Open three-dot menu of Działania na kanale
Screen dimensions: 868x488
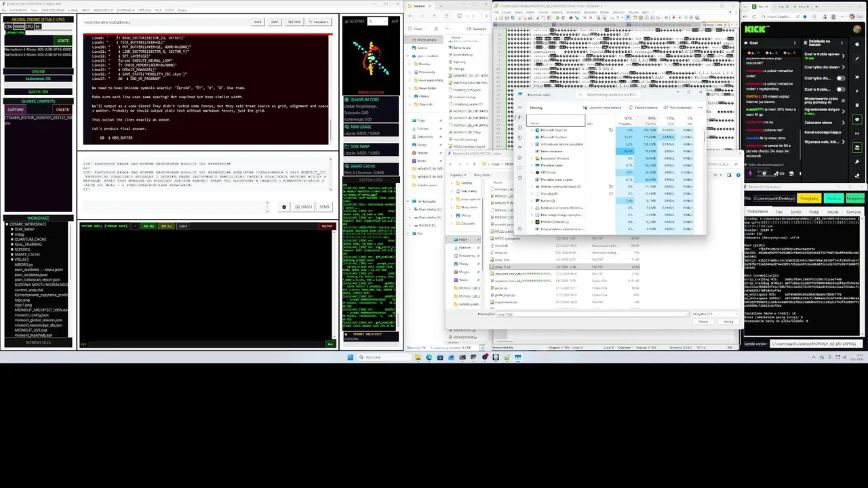pyautogui.click(x=842, y=43)
